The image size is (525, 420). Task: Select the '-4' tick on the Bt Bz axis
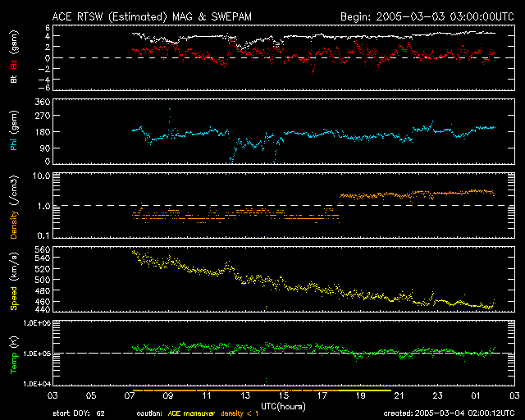pyautogui.click(x=44, y=80)
